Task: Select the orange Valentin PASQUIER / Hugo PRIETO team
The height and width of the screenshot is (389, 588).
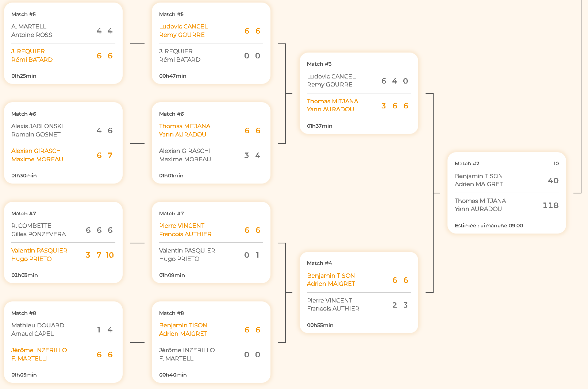Action: tap(39, 255)
